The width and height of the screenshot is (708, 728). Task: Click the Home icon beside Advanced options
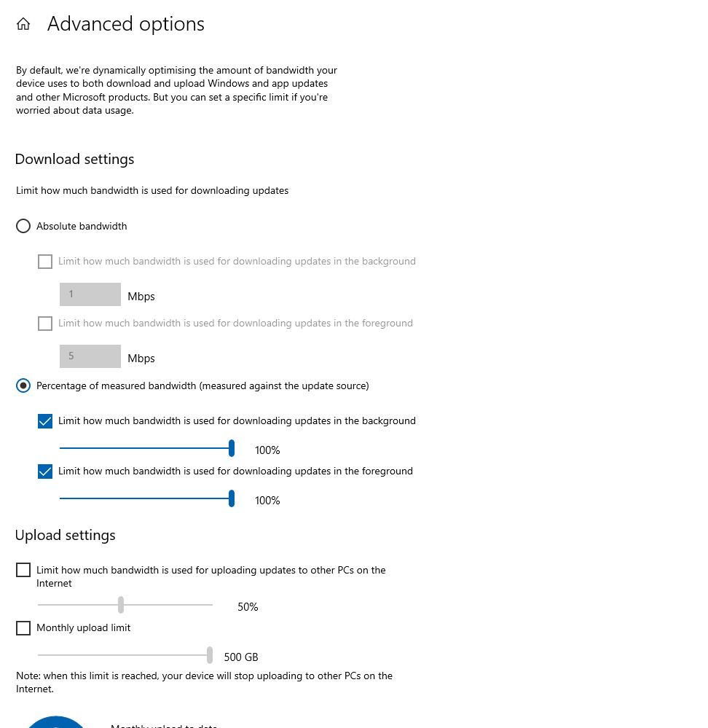[x=23, y=25]
